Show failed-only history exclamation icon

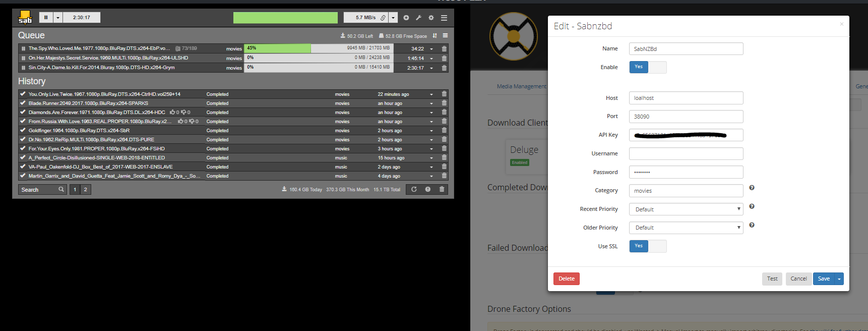click(x=427, y=190)
